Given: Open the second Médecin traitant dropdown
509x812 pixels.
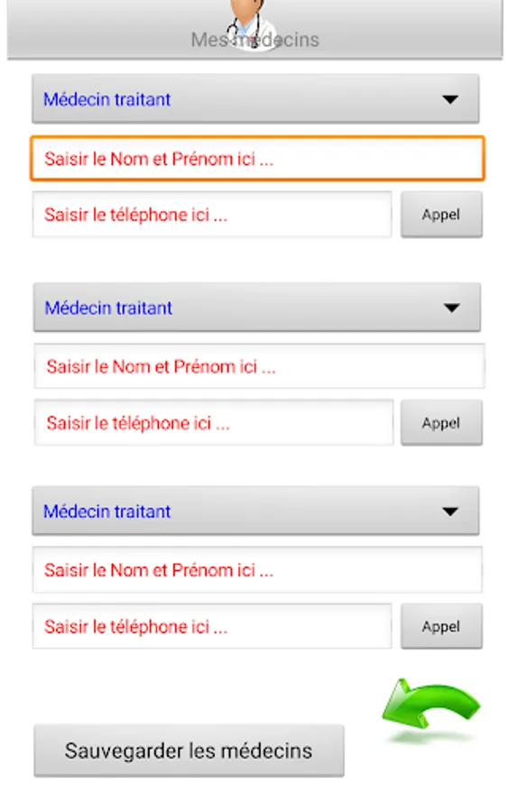Looking at the screenshot, I should (257, 308).
